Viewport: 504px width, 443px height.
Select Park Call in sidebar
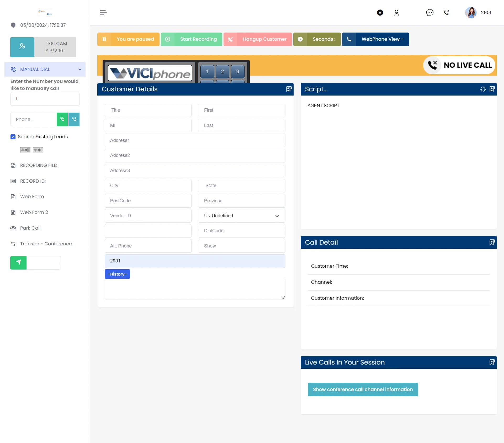pyautogui.click(x=30, y=228)
